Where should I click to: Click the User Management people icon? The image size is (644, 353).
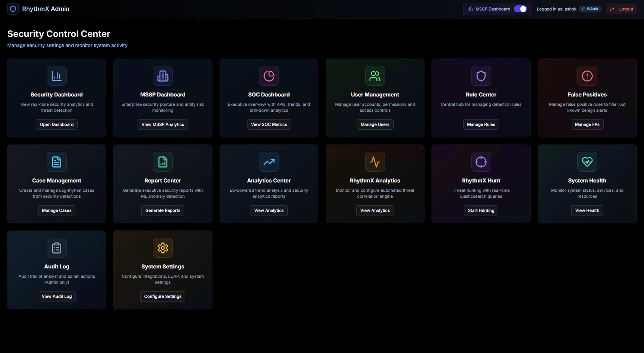375,76
